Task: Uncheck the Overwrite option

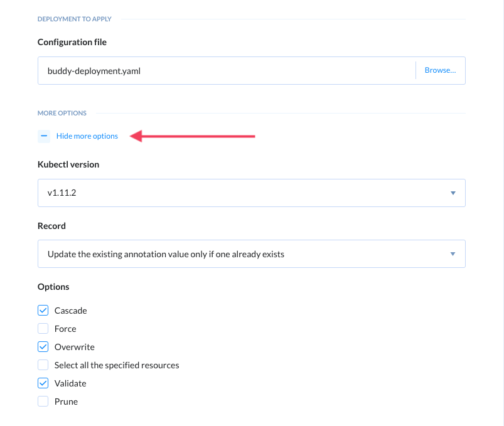Action: [43, 347]
